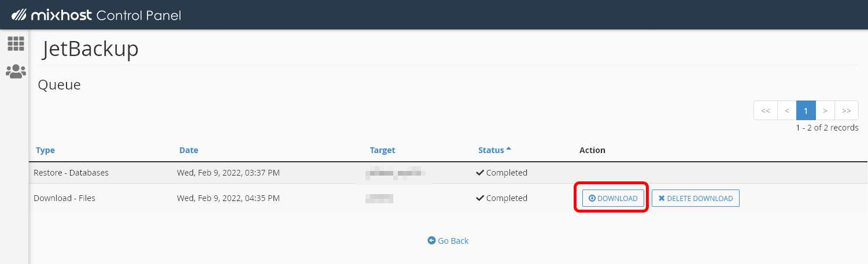Viewport: 868px width, 264px height.
Task: Sort the queue by Date column
Action: 189,150
